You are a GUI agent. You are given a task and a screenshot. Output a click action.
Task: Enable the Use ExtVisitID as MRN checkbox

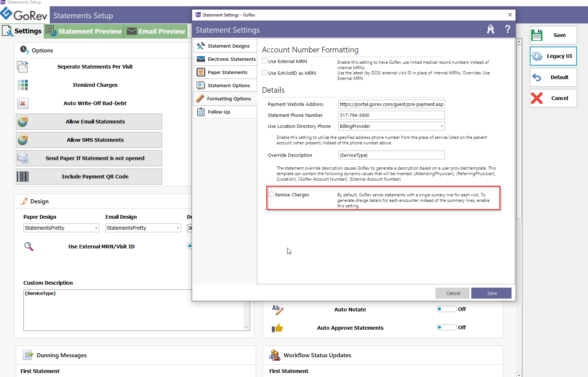point(265,73)
